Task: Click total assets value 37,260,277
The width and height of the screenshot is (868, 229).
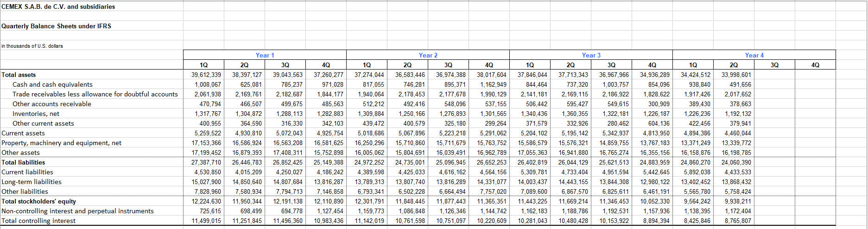Action: (329, 75)
